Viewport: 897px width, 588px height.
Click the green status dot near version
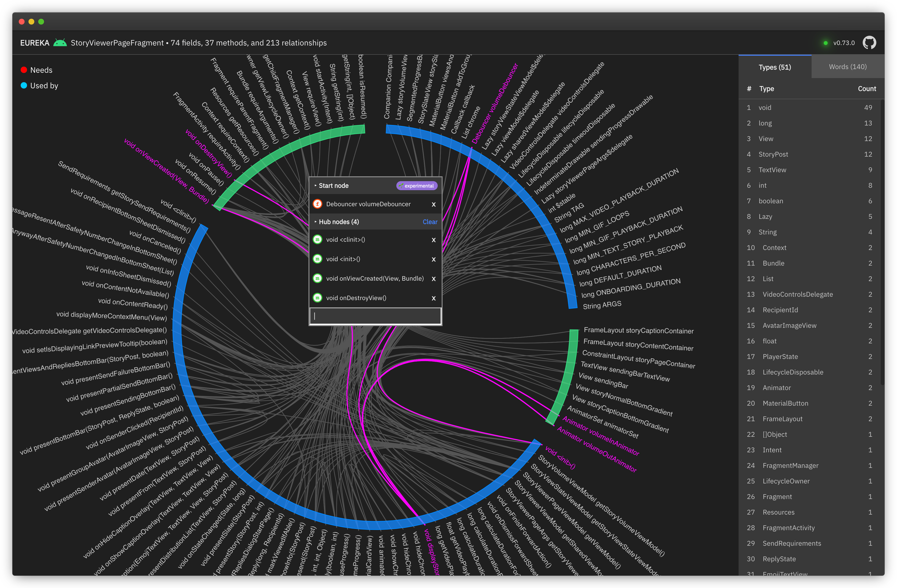825,43
